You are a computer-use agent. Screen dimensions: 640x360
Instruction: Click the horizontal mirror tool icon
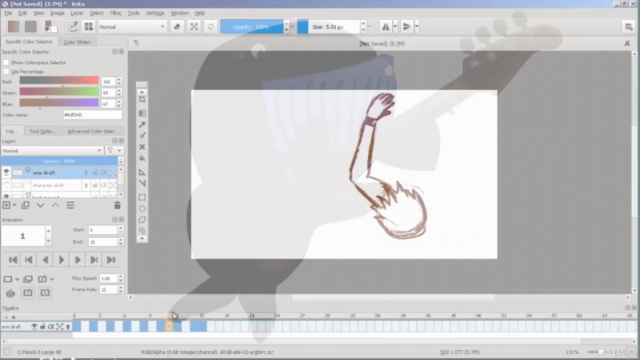pyautogui.click(x=385, y=27)
